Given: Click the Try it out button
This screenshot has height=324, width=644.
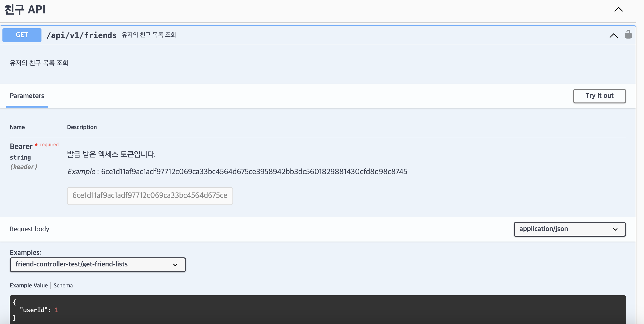Looking at the screenshot, I should [x=599, y=96].
